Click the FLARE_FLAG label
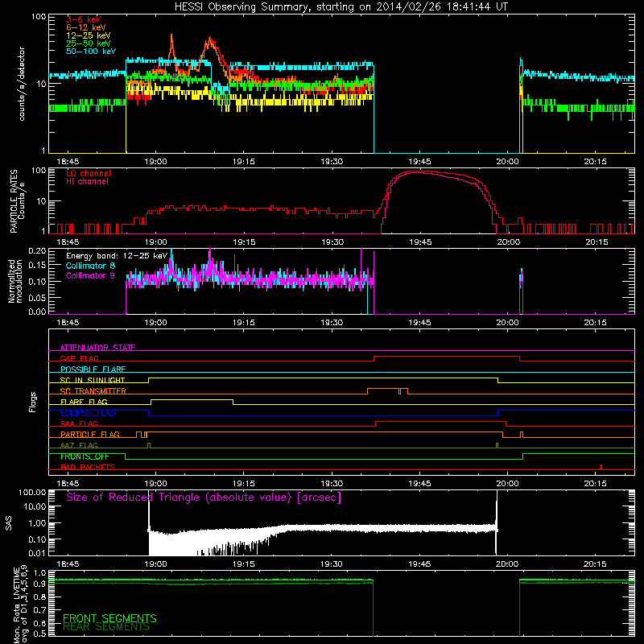The image size is (644, 644). (x=84, y=402)
